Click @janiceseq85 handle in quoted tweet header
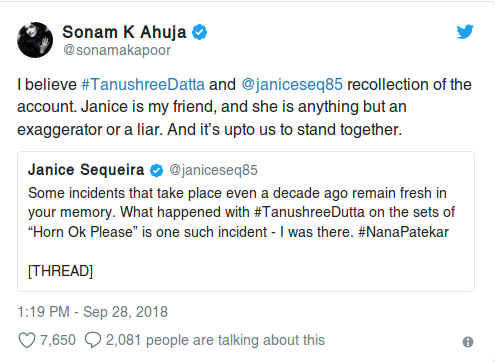 pyautogui.click(x=213, y=170)
